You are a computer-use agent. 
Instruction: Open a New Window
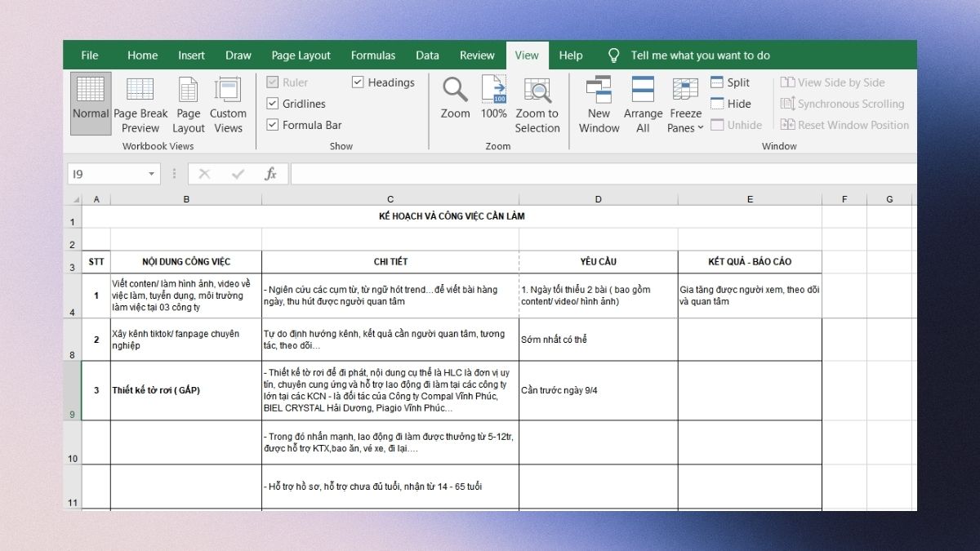click(599, 104)
